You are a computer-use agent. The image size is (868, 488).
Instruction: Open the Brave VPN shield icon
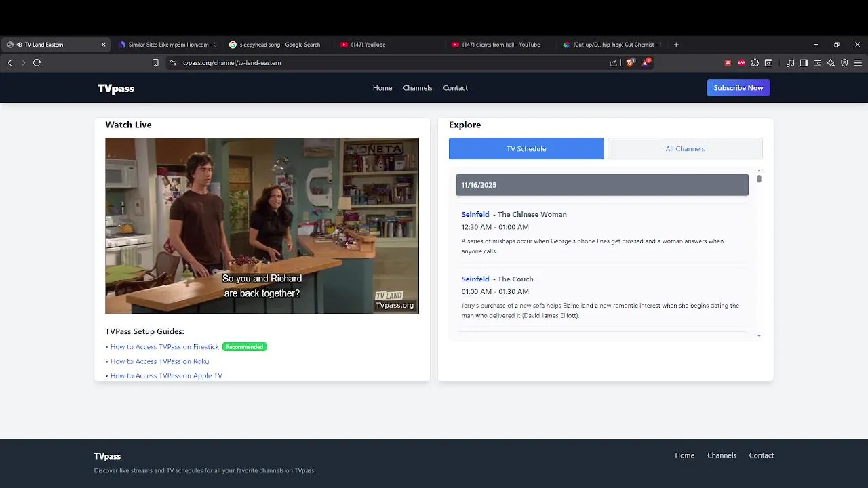click(x=844, y=62)
